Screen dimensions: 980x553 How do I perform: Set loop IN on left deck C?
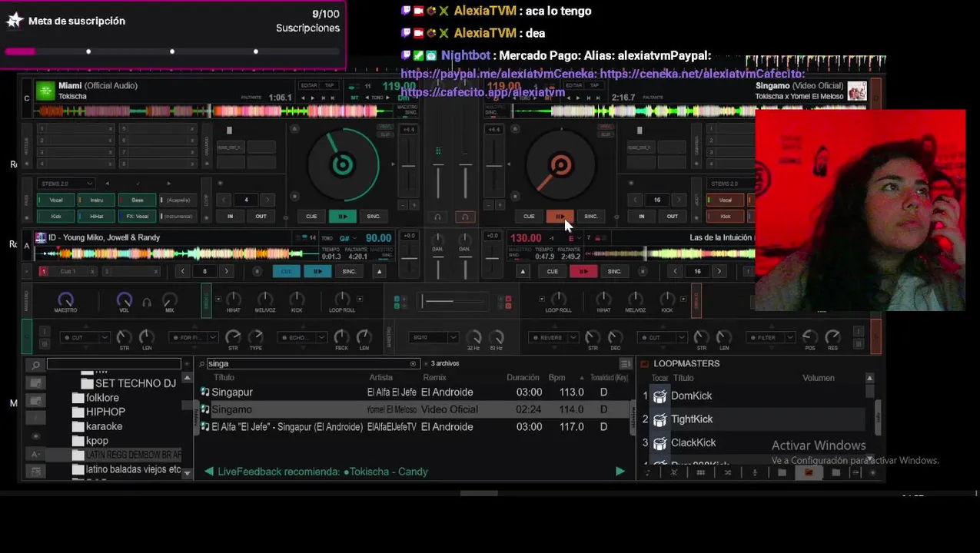pyautogui.click(x=230, y=217)
